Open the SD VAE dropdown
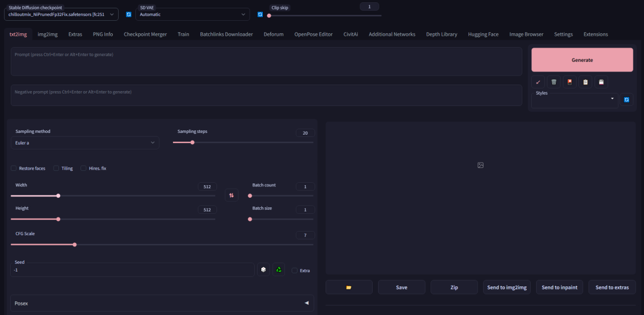Screen dimensions: 644x315 [192, 14]
